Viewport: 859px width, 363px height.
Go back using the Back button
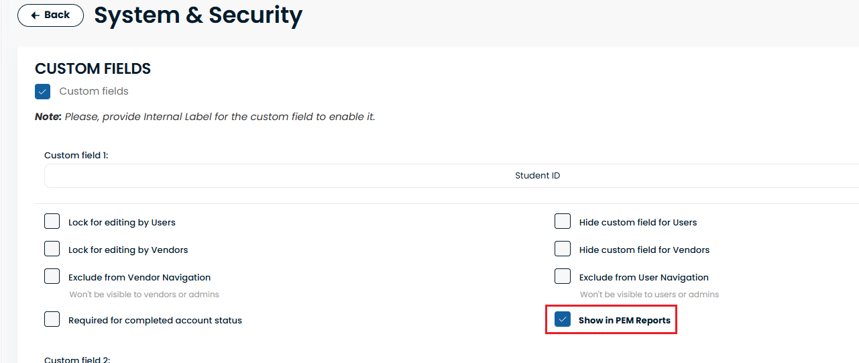50,15
